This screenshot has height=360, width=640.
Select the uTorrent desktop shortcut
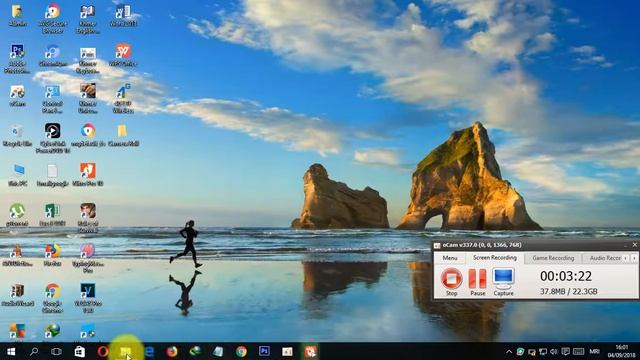17,215
